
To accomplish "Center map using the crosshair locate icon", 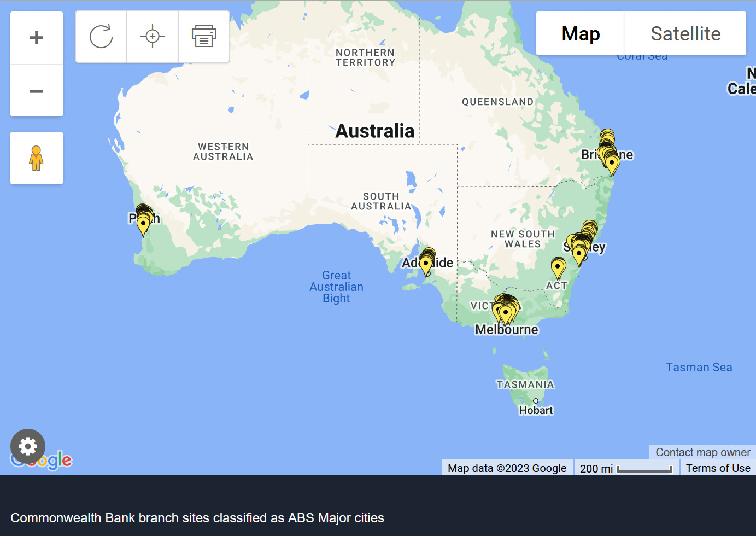I will 153,37.
